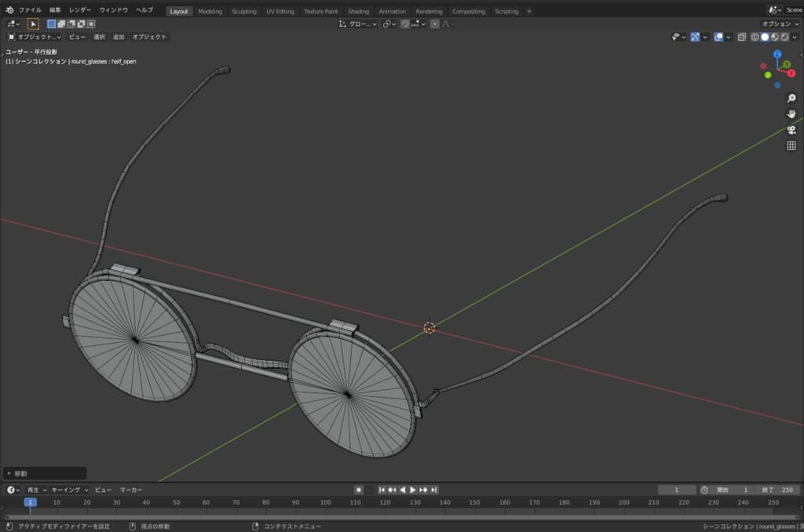
Task: Toggle the camera view icon
Action: (x=791, y=129)
